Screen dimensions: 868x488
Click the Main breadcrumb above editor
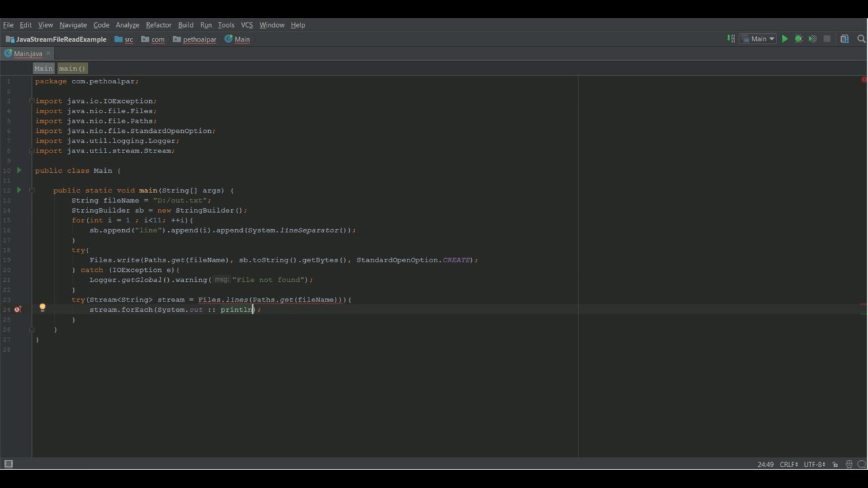click(x=43, y=68)
